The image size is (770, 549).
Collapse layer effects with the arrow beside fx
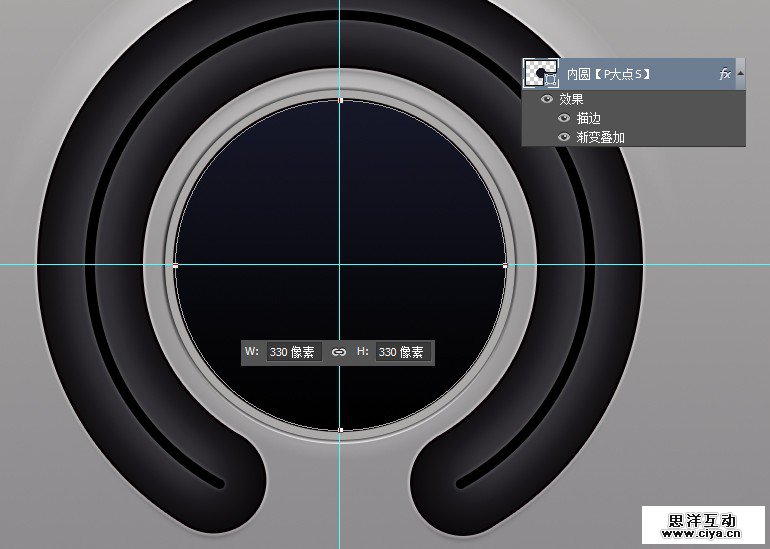(x=741, y=74)
